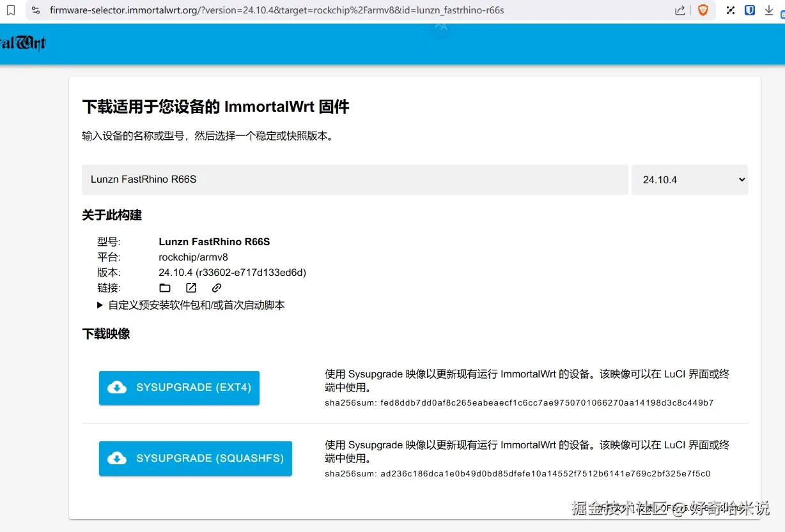Click the rockchip/armv8 platform value

click(x=193, y=257)
